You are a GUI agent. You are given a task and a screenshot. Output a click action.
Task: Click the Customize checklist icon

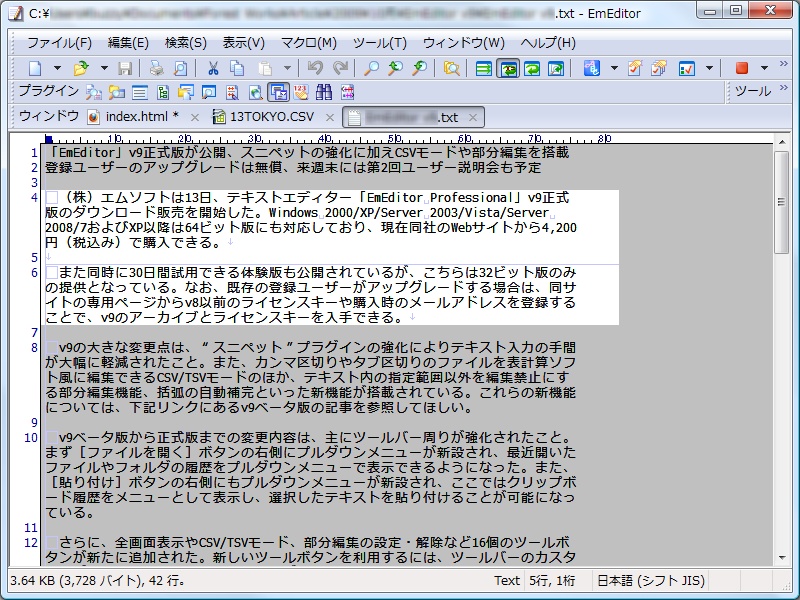pos(687,68)
